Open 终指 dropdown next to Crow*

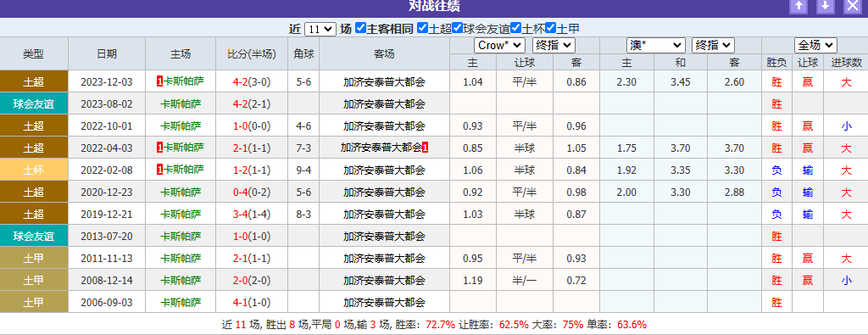(x=554, y=46)
